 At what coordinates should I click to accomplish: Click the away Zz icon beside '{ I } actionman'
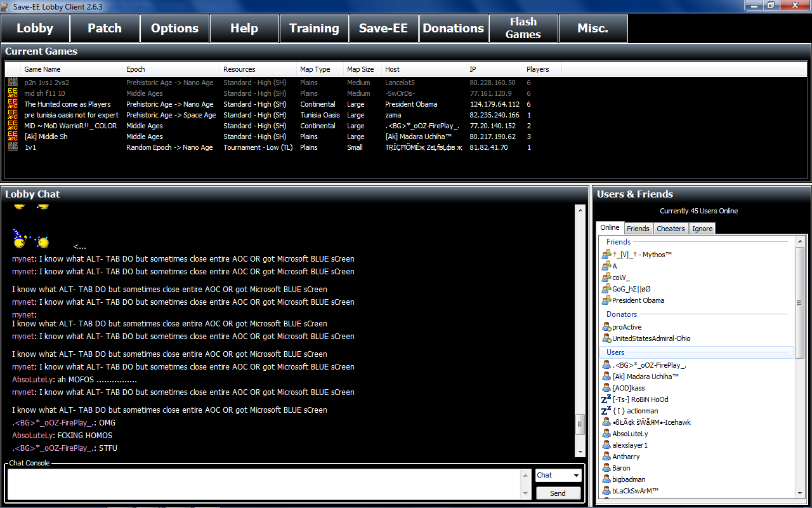(x=606, y=411)
